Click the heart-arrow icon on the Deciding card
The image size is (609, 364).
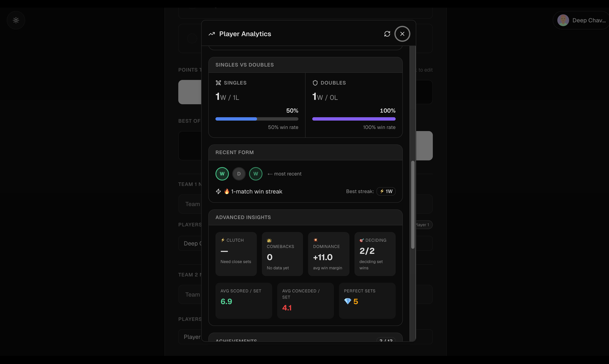coord(361,240)
